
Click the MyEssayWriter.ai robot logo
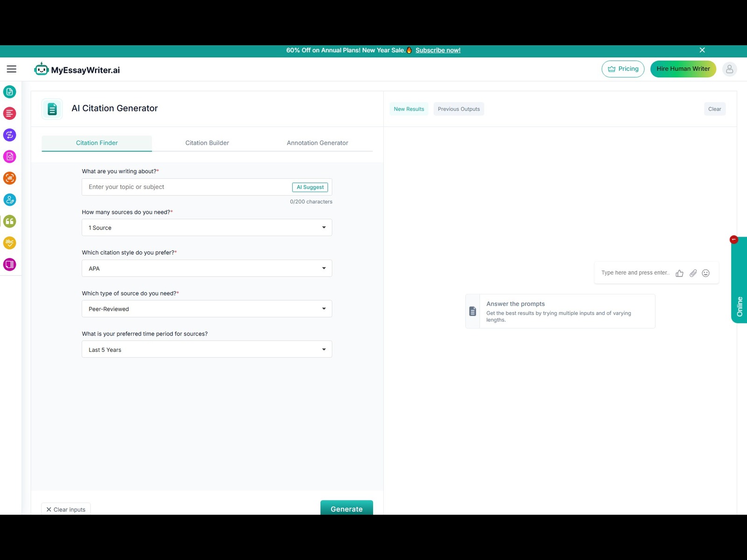point(42,69)
